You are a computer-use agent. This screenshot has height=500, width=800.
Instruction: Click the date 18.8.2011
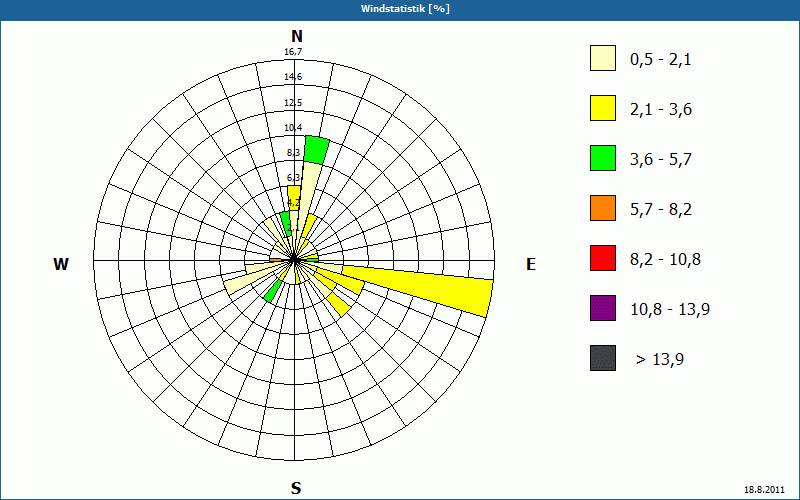pyautogui.click(x=763, y=489)
